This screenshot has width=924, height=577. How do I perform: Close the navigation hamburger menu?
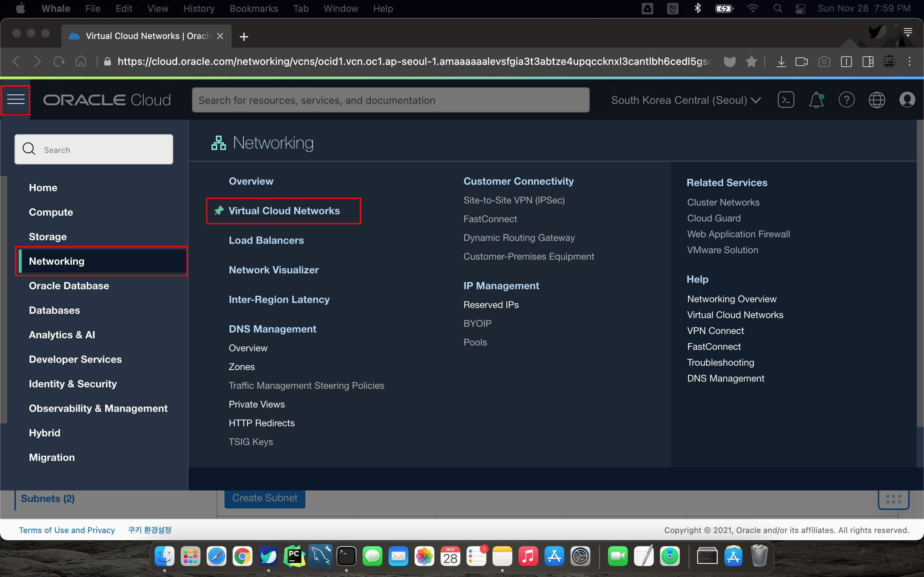(16, 100)
